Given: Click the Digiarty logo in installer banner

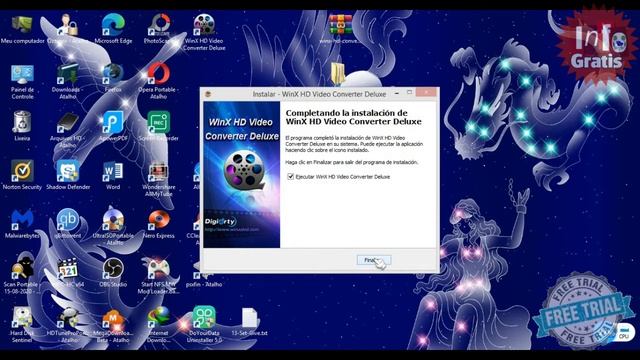Looking at the screenshot, I should [x=220, y=222].
